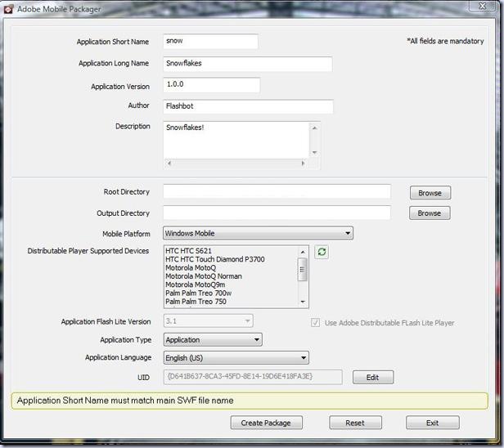This screenshot has height=448, width=504.
Task: Click the Create Package button
Action: [266, 423]
